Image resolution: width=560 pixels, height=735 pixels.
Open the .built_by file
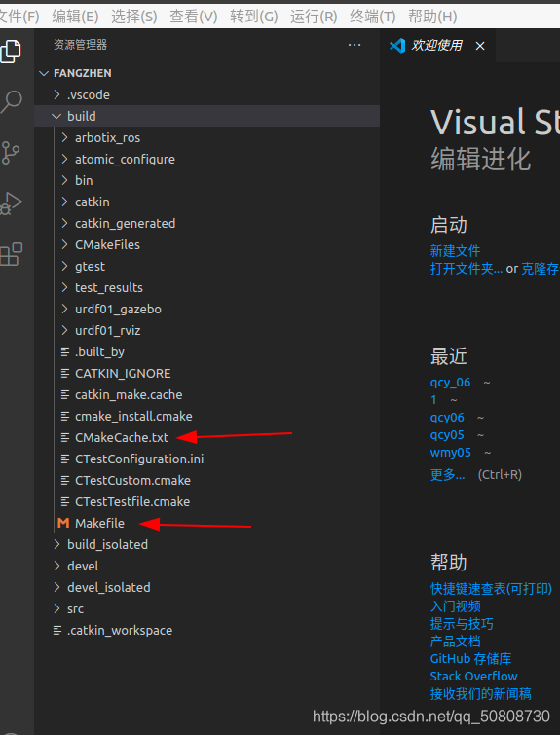click(x=99, y=352)
